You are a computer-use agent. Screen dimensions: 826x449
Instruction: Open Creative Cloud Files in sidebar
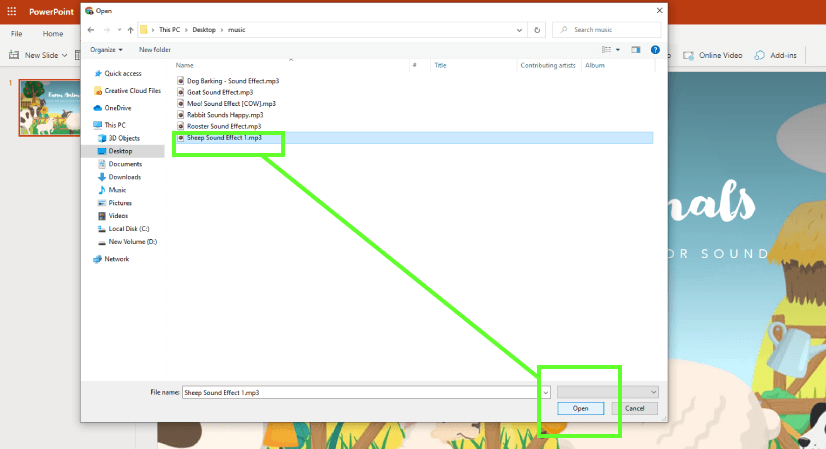132,90
